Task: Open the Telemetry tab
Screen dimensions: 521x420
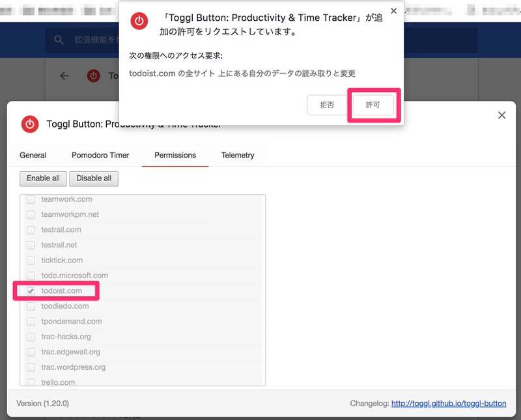Action: 238,155
